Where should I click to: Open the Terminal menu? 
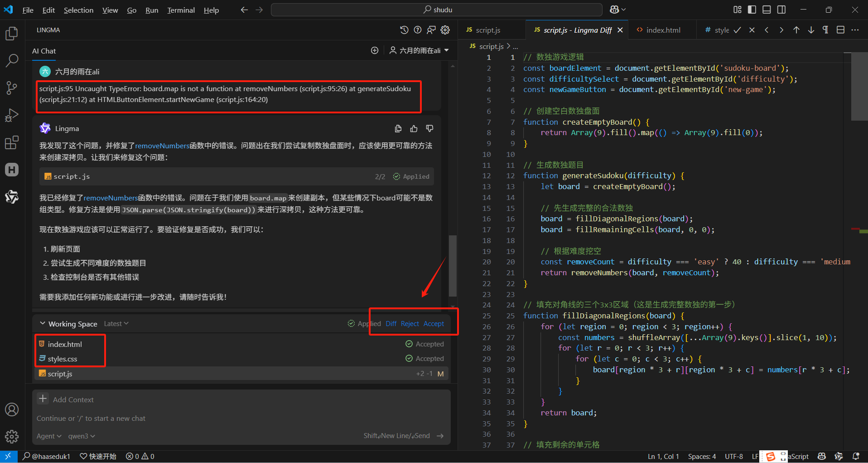click(181, 10)
